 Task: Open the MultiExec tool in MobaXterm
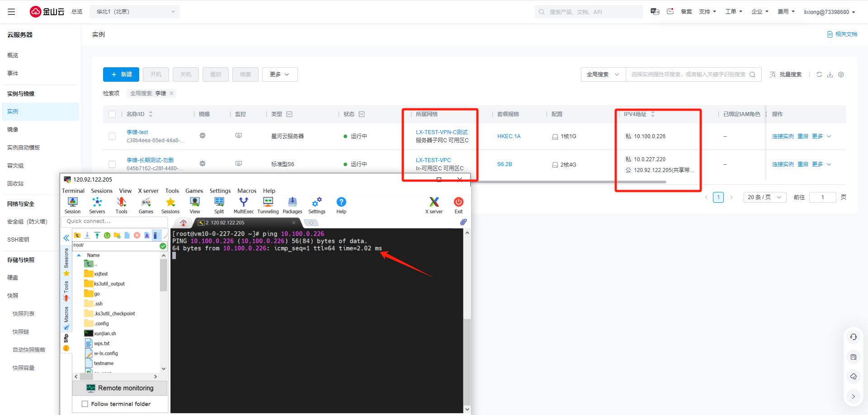point(243,205)
